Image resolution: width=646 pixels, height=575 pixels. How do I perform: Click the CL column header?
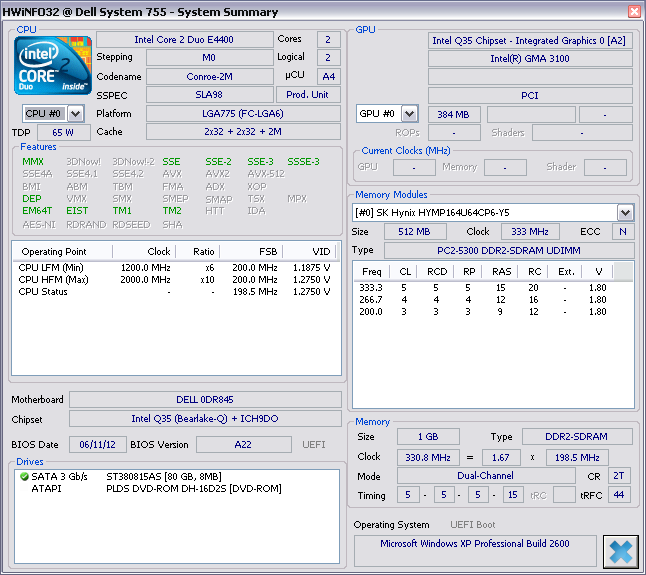click(403, 271)
